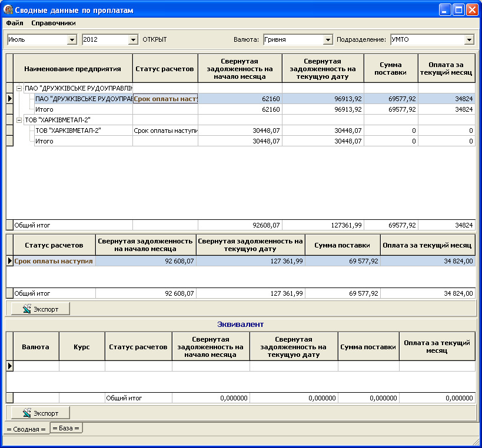This screenshot has width=482, height=448.
Task: Open the Справочники menu
Action: pos(54,24)
